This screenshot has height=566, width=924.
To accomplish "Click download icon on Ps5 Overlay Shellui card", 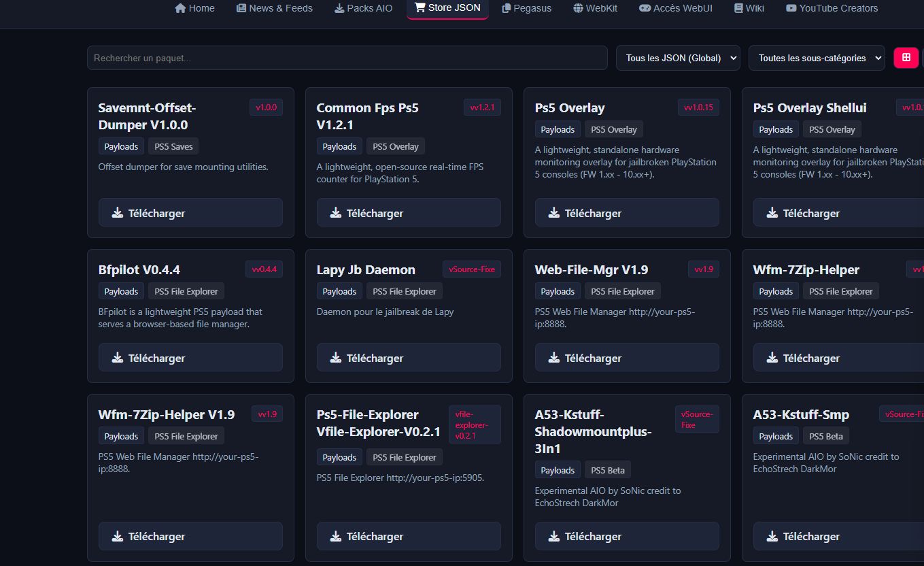I will tap(772, 213).
